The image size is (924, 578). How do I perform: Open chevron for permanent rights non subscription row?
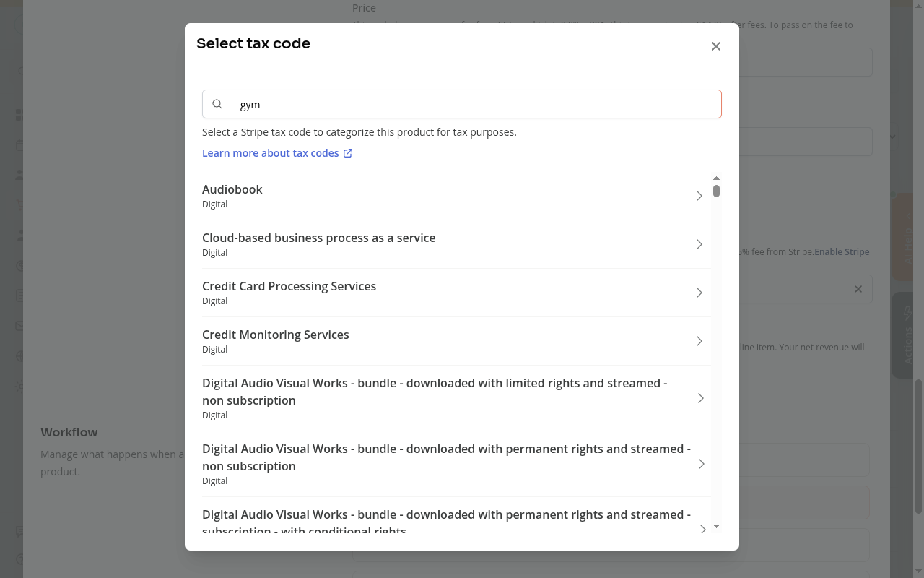[x=702, y=464]
